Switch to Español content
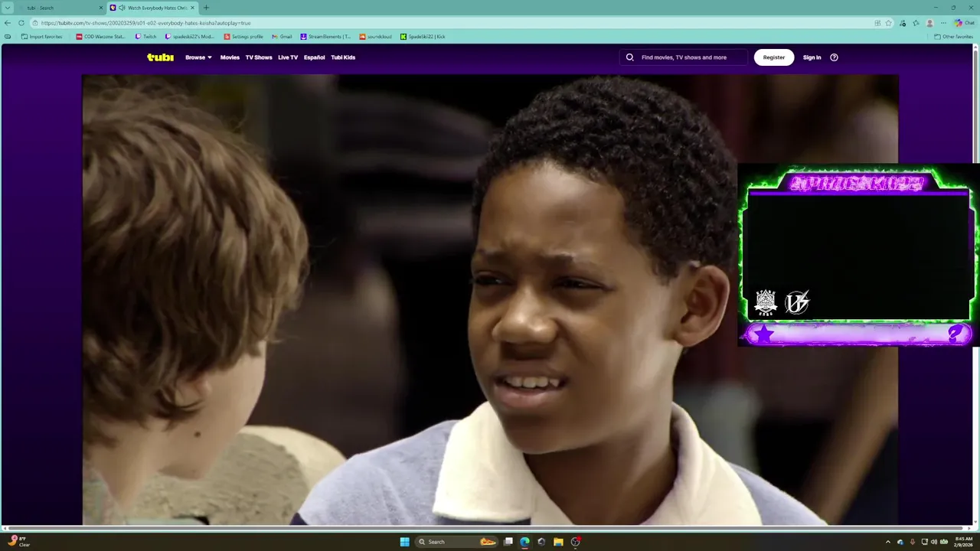 coord(314,57)
